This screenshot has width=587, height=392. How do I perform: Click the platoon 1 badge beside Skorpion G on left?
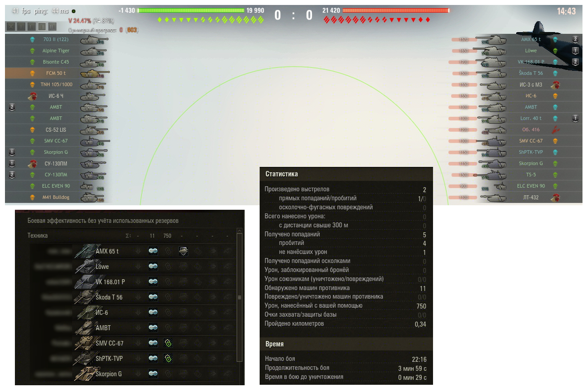(x=12, y=152)
